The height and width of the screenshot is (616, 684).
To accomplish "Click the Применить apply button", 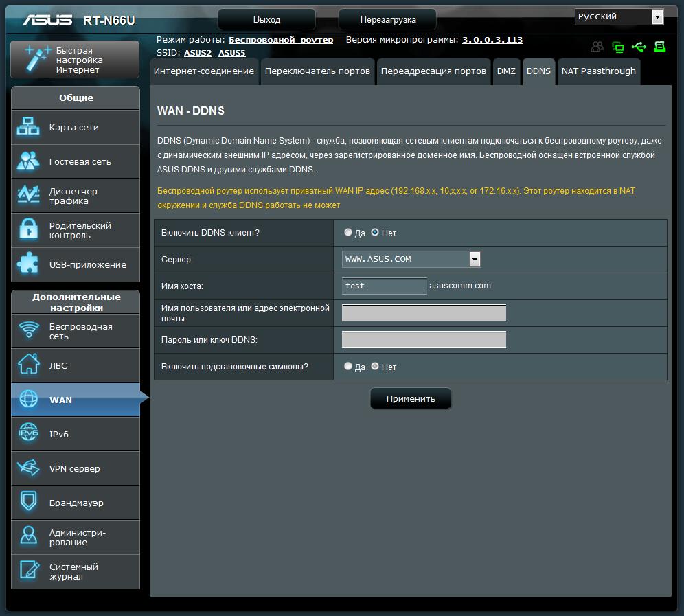I will 411,398.
